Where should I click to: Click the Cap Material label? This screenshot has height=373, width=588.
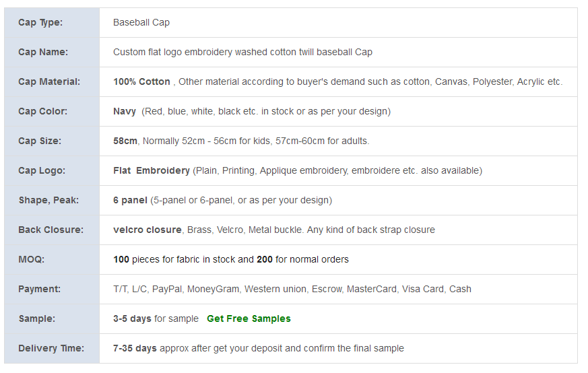pyautogui.click(x=49, y=81)
